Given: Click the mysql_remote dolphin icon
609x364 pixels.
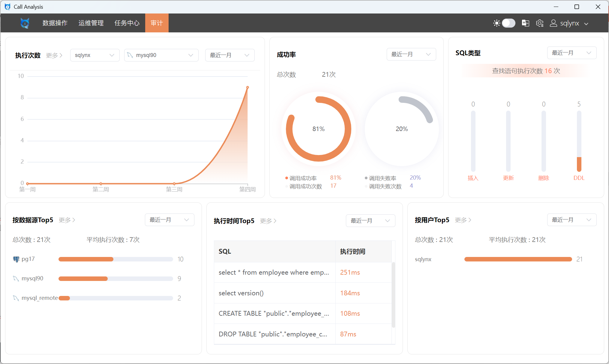Looking at the screenshot, I should coord(16,298).
